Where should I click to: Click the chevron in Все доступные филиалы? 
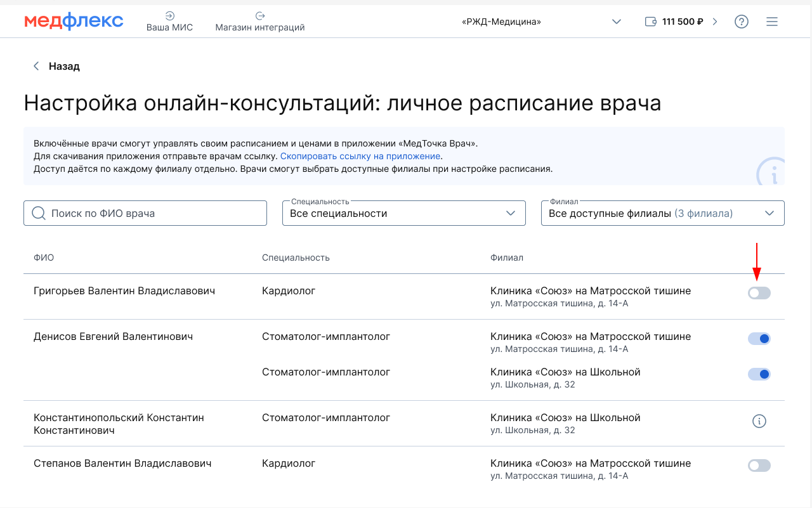tap(770, 213)
